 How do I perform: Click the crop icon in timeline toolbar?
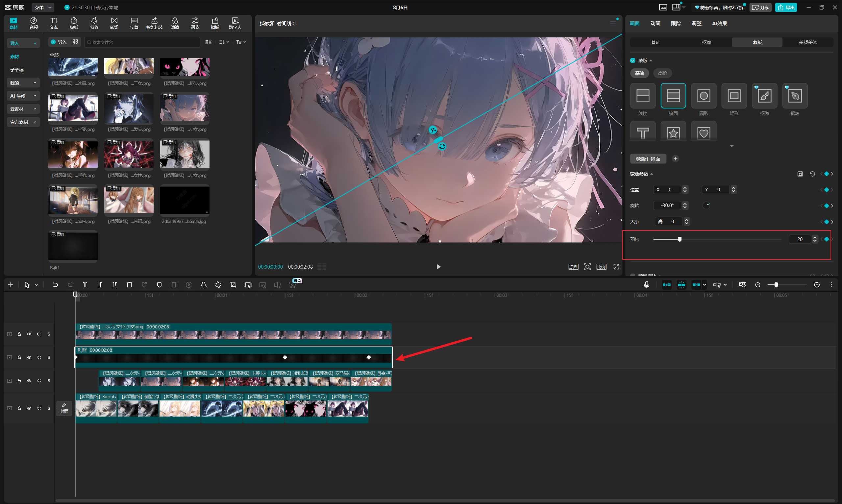233,285
